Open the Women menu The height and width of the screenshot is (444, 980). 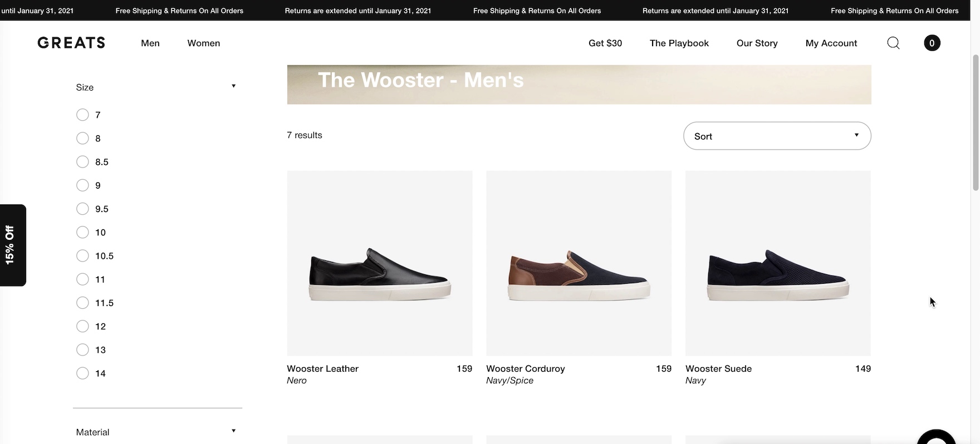(x=203, y=43)
